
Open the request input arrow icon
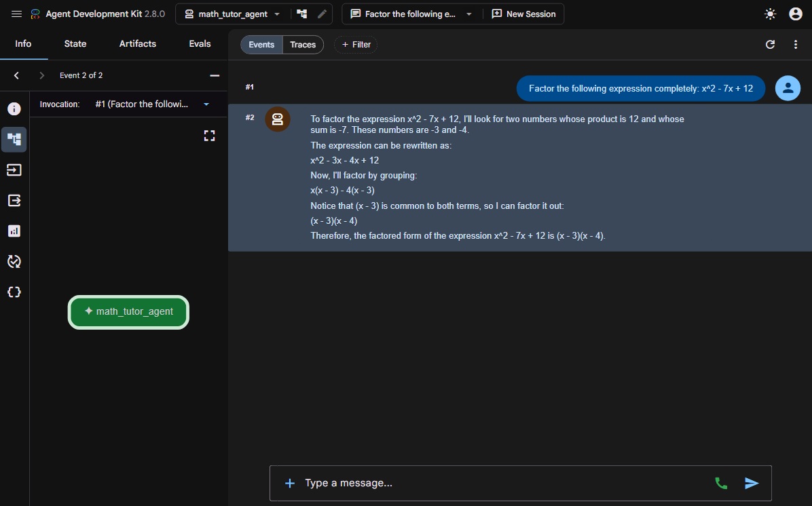[x=14, y=170]
